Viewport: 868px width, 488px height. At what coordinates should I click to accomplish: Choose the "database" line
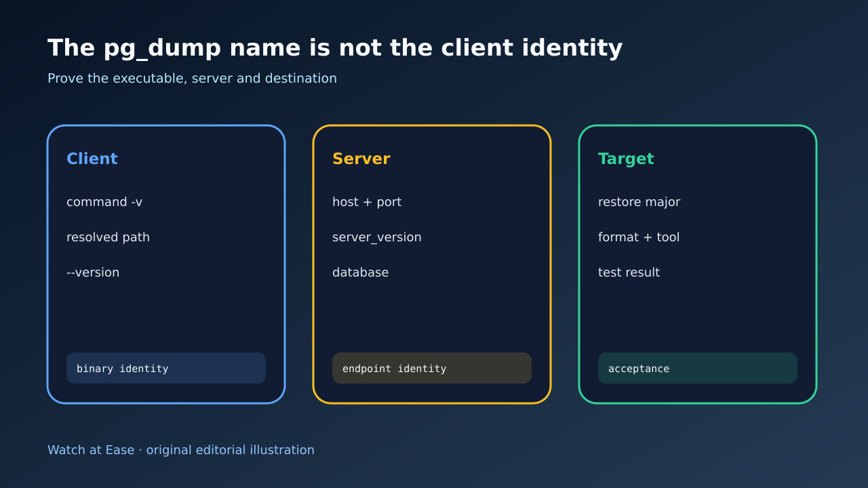tap(361, 272)
